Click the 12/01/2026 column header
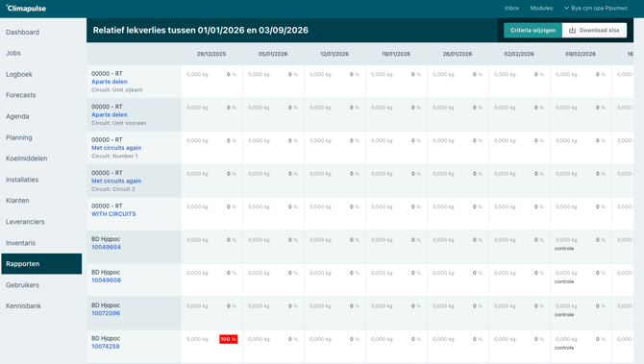The image size is (644, 364). [x=334, y=54]
